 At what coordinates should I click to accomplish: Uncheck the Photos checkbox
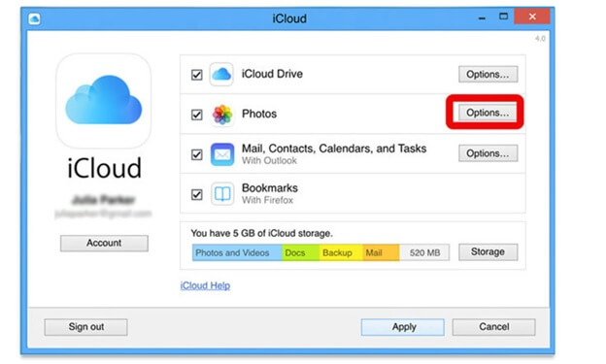point(197,115)
